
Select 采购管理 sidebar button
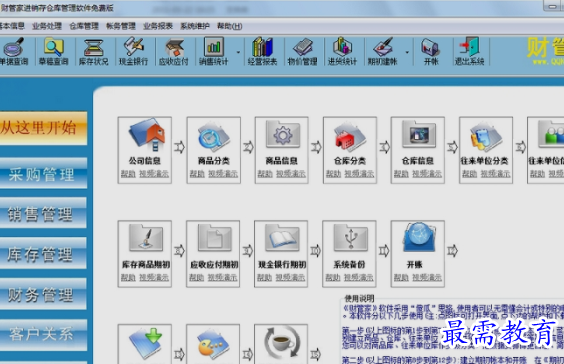pos(43,173)
